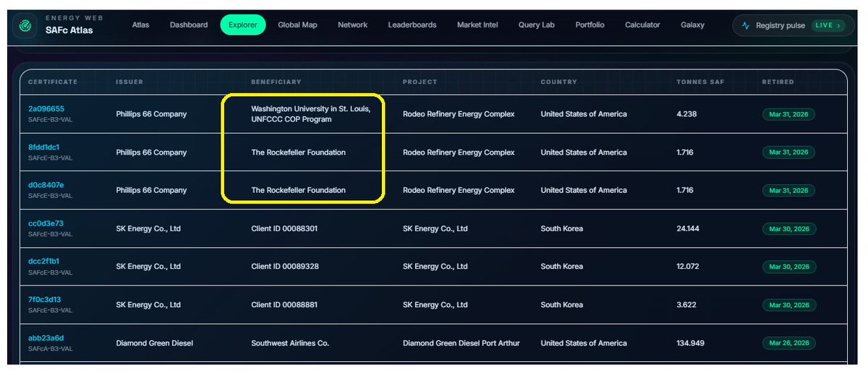The width and height of the screenshot is (868, 375).
Task: Go to the Portfolio tab
Action: click(x=590, y=25)
